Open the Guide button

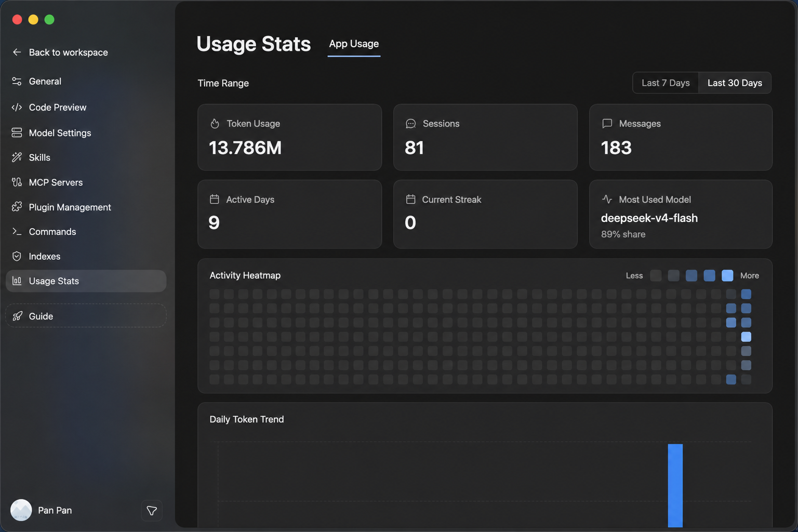(86, 316)
